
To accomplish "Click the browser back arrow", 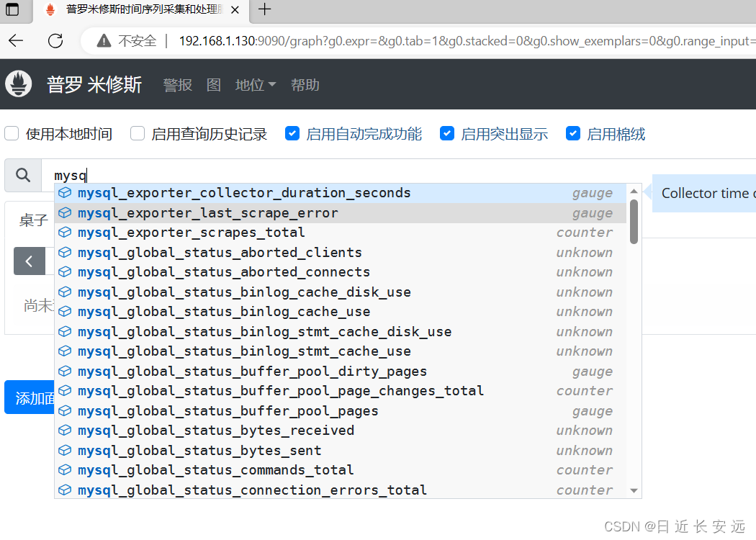I will [16, 41].
